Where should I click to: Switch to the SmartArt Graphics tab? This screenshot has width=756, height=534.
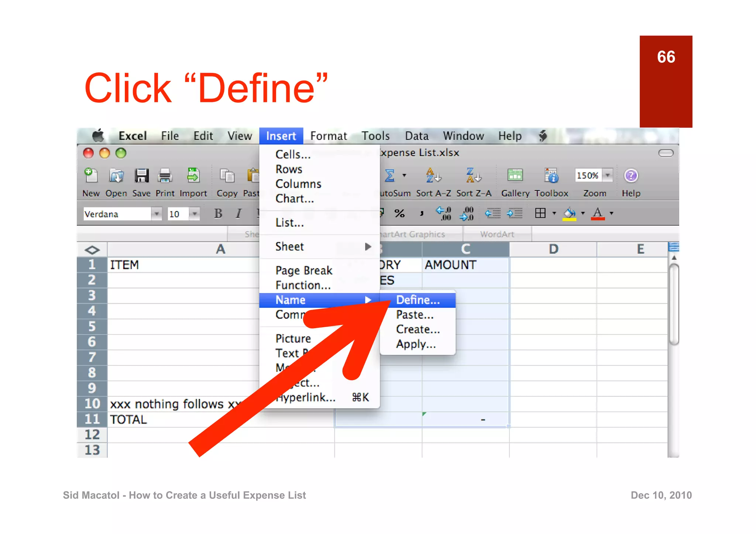(x=421, y=234)
